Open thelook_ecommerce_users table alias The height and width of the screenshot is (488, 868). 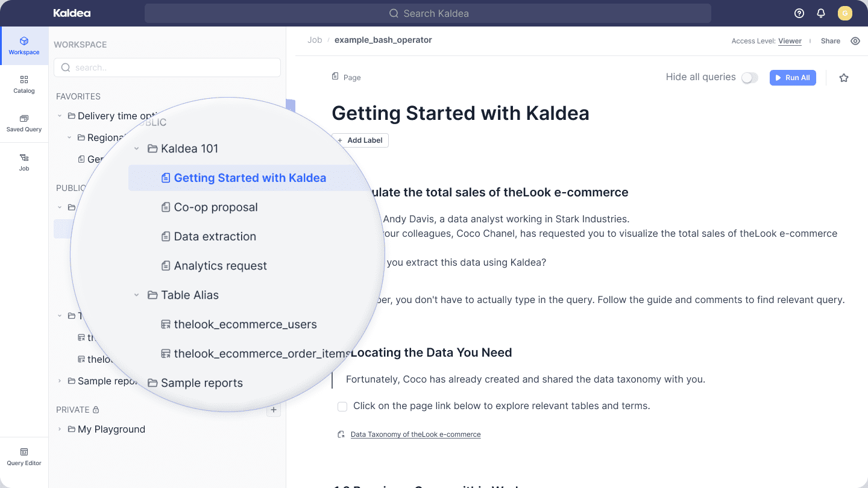239,324
